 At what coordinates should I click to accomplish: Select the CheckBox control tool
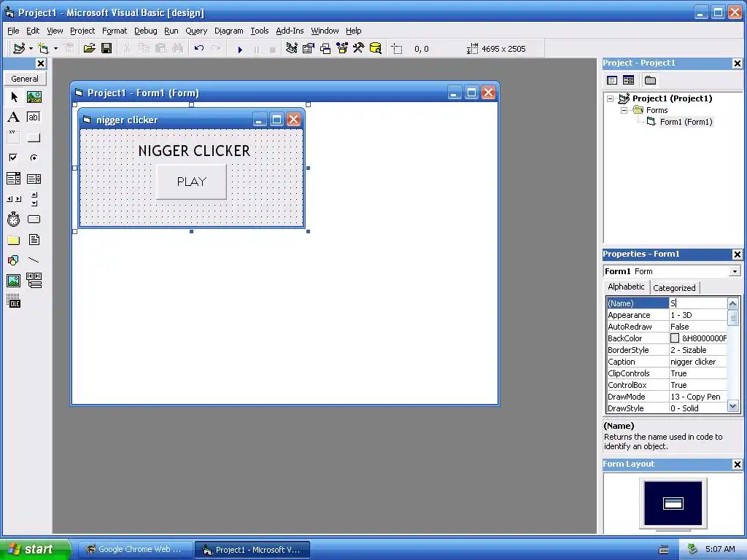(x=14, y=157)
